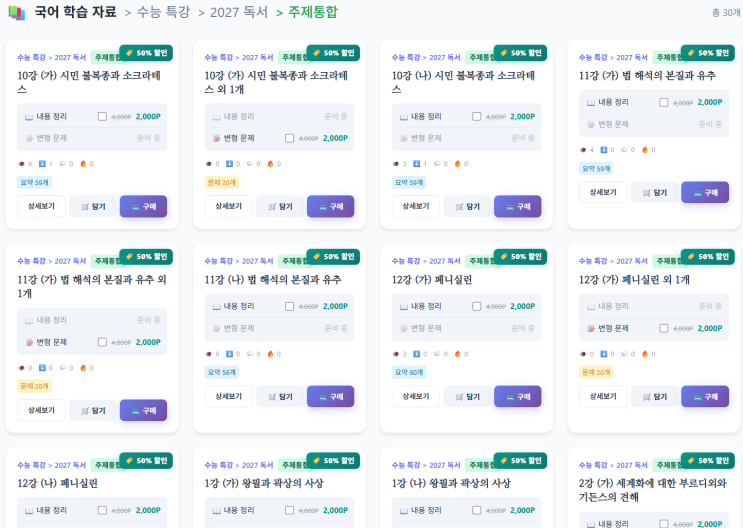
Task: Click the book icon beside 내용 정리 on 11강 (나) card
Action: (217, 307)
